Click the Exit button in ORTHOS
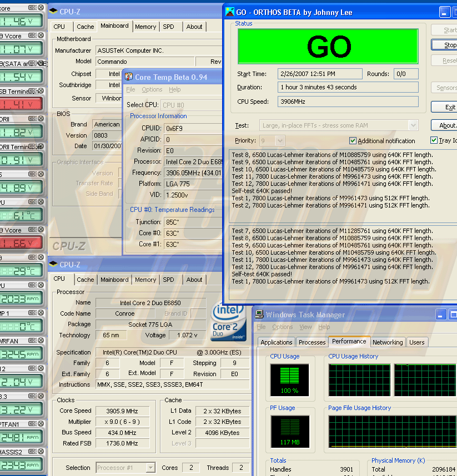457x476 pixels. [x=444, y=107]
